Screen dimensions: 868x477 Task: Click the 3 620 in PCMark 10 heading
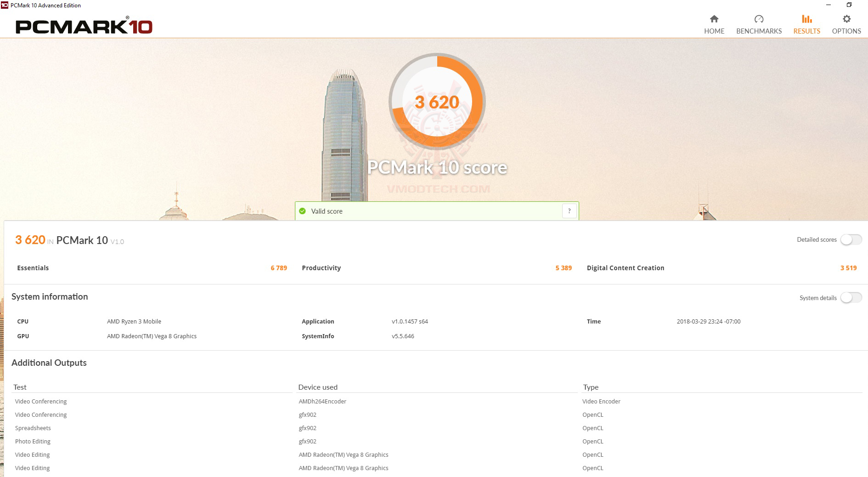(69, 240)
